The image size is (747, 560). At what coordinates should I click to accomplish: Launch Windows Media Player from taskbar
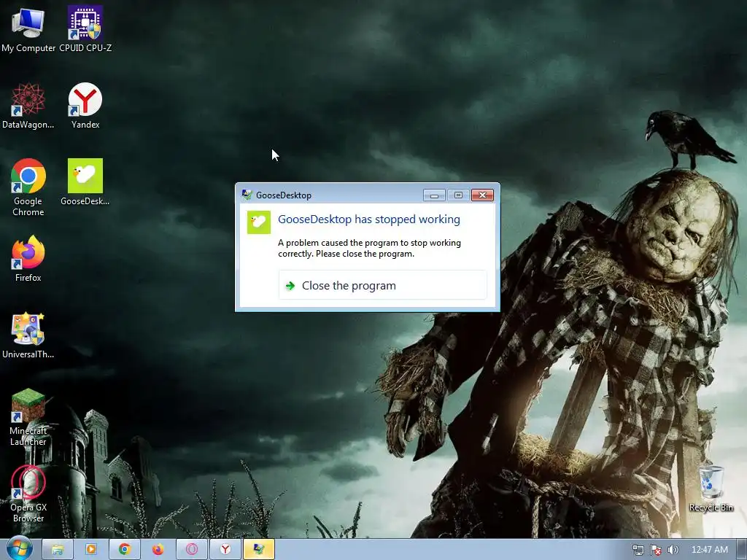91,550
